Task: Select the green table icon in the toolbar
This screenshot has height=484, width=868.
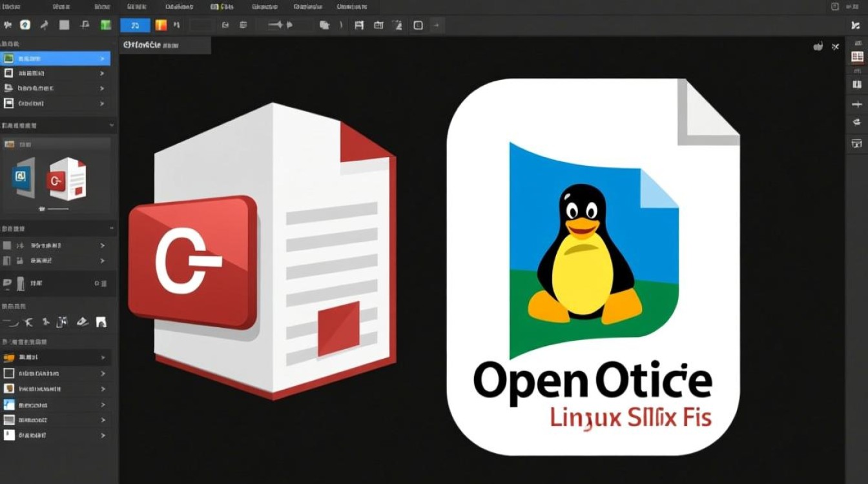Action: click(104, 25)
